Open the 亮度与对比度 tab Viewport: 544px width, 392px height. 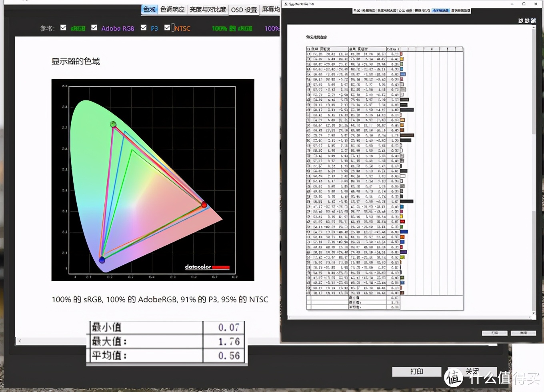coord(208,10)
